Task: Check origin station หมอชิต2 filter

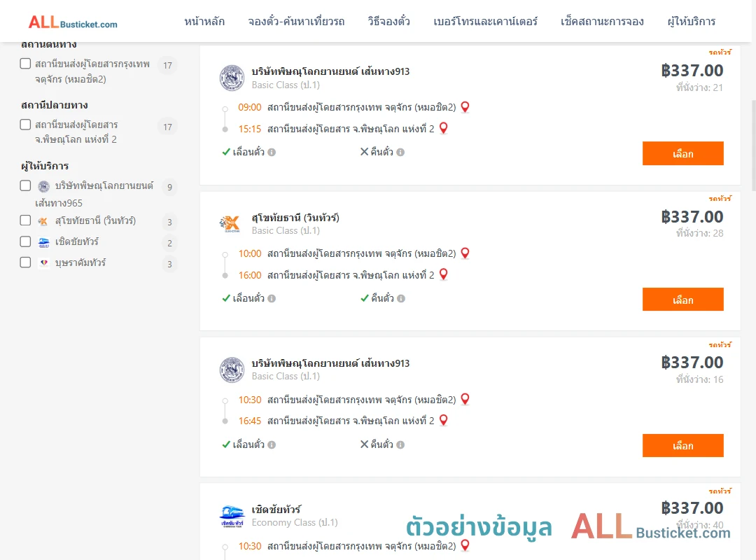Action: coord(26,64)
